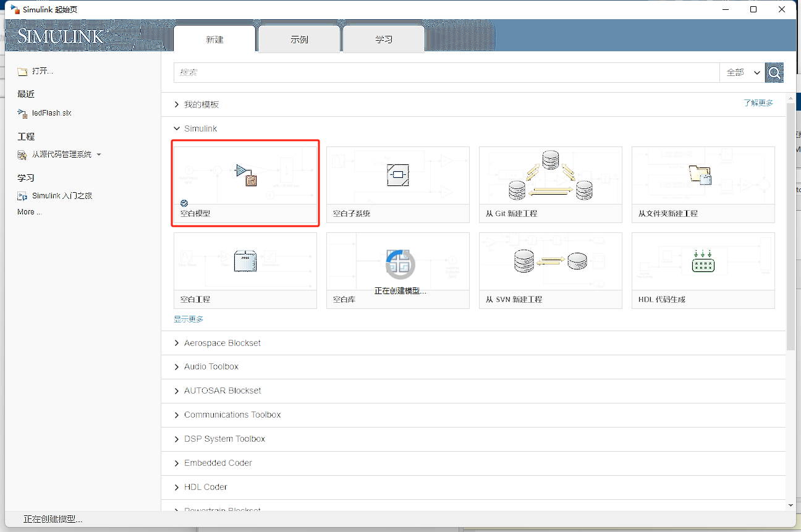Switch to the 新建 tab
The image size is (801, 532).
[x=214, y=39]
